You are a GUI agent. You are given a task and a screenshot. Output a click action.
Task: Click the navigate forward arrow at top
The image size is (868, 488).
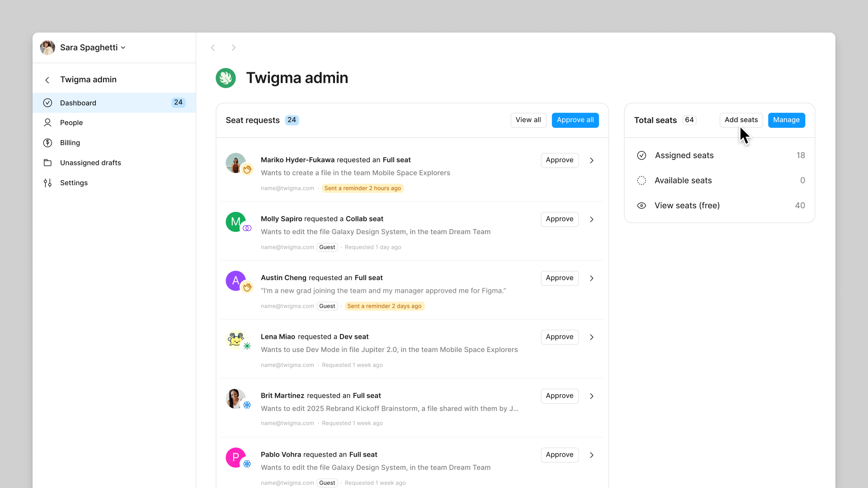(234, 47)
